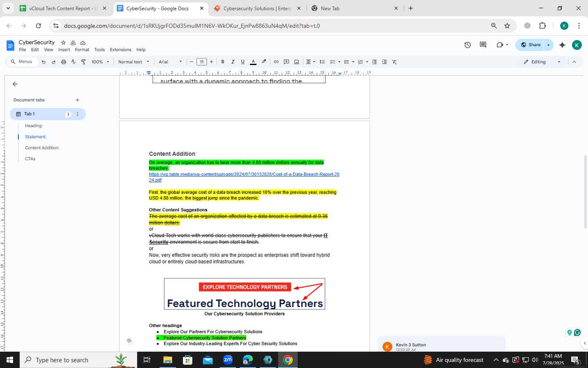Open Grammarly icon at document corner

(x=577, y=332)
